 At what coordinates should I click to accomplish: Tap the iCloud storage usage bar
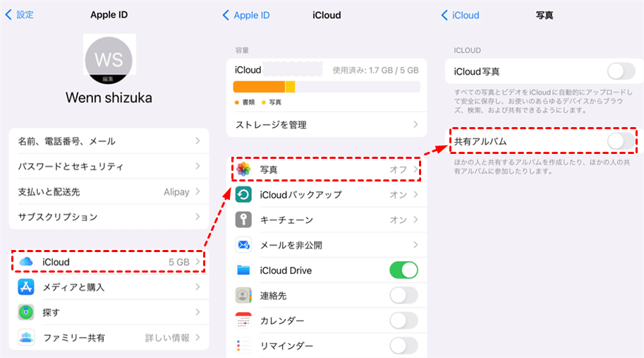pos(327,87)
